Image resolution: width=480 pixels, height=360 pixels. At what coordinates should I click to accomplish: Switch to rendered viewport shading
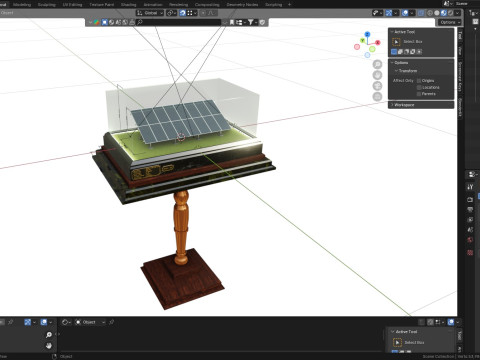pos(450,13)
